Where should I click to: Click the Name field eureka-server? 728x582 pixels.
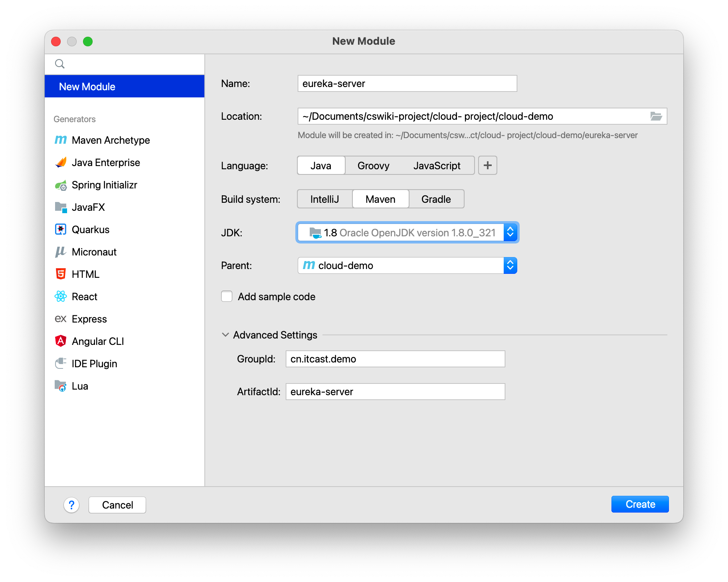(x=408, y=83)
